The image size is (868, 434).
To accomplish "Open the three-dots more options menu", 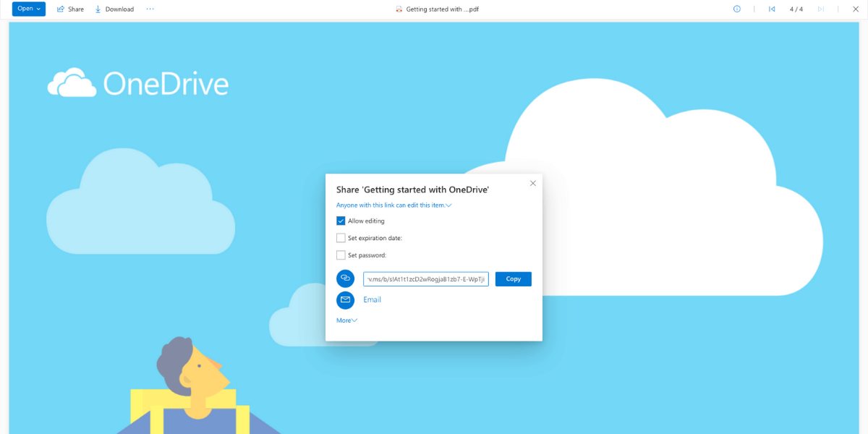I will click(150, 9).
